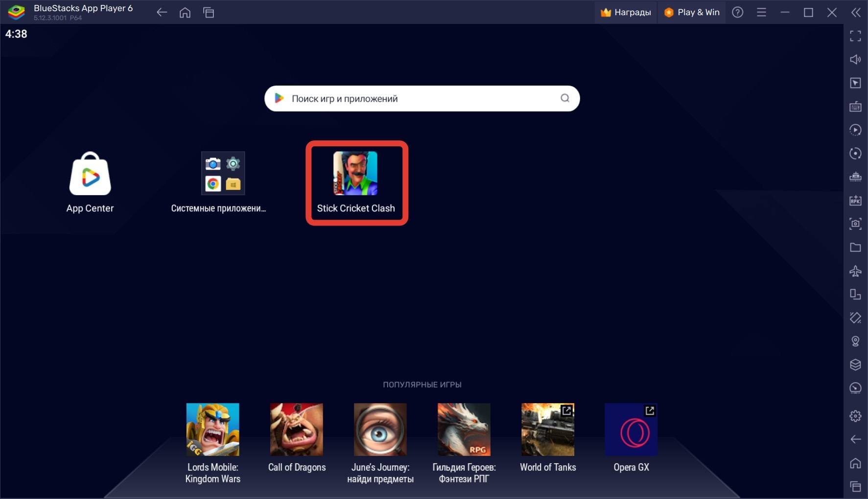Click the Google Play icon in search bar
Viewport: 868px width, 499px height.
point(279,98)
